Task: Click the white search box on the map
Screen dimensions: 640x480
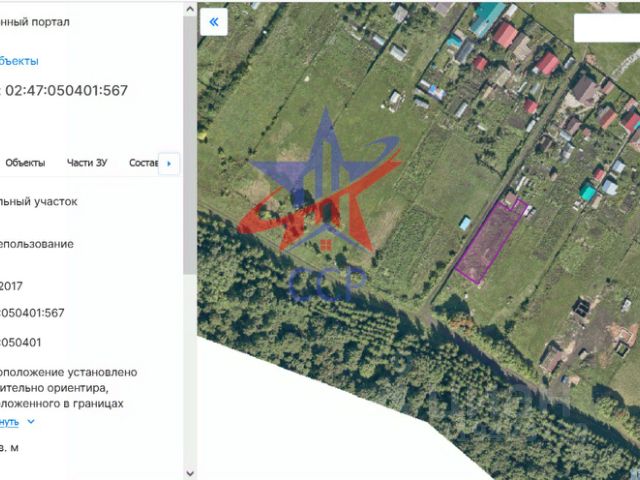Action: click(607, 28)
